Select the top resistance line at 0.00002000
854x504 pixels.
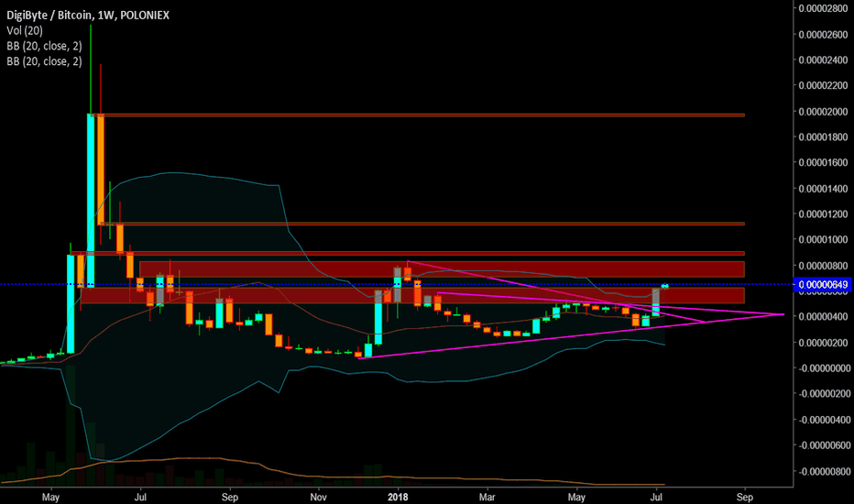[418, 115]
